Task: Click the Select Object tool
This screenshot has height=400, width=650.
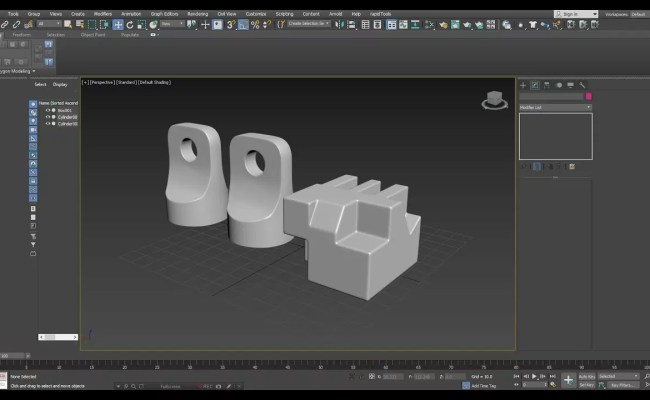Action: pyautogui.click(x=68, y=25)
